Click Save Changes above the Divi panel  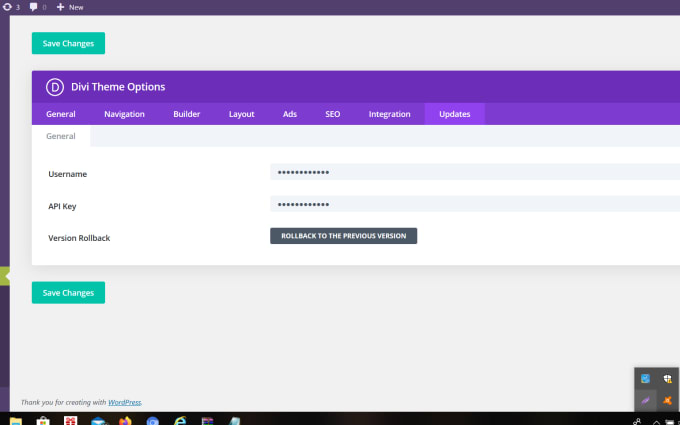(x=68, y=43)
